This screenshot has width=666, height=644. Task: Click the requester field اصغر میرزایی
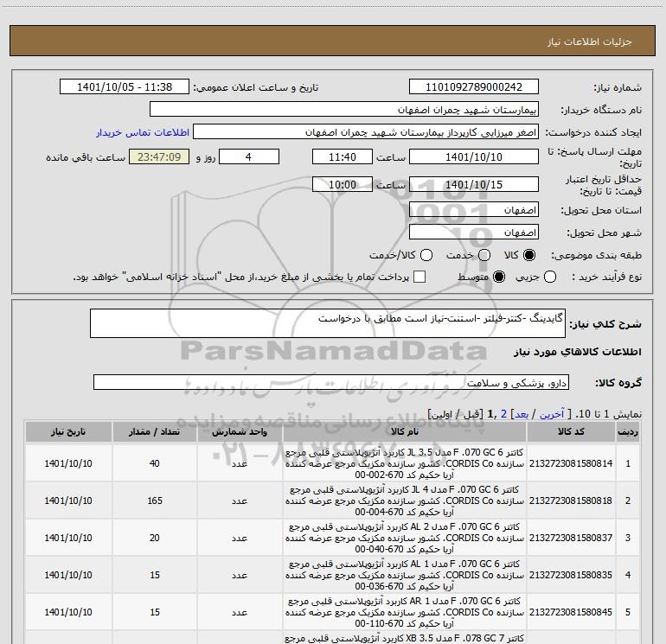click(x=366, y=132)
